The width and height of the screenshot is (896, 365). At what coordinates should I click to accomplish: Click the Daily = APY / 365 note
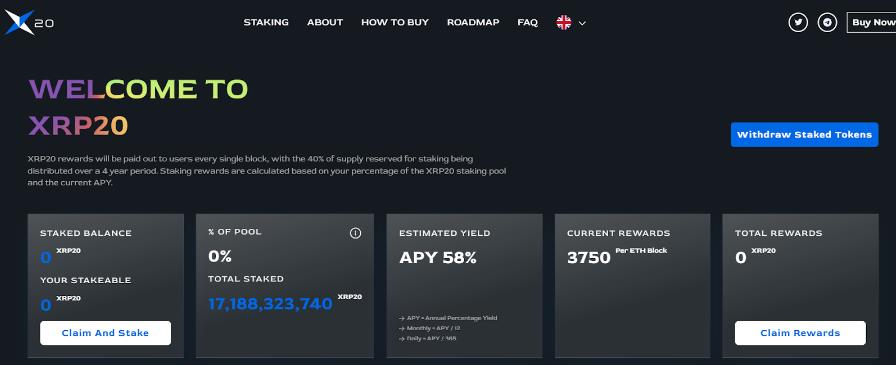427,338
